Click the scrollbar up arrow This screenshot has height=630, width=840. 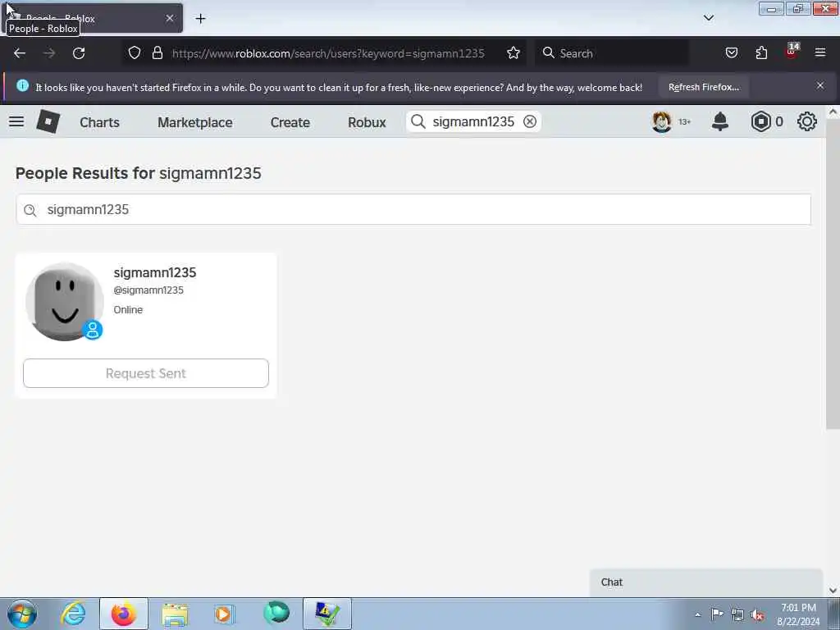(833, 112)
